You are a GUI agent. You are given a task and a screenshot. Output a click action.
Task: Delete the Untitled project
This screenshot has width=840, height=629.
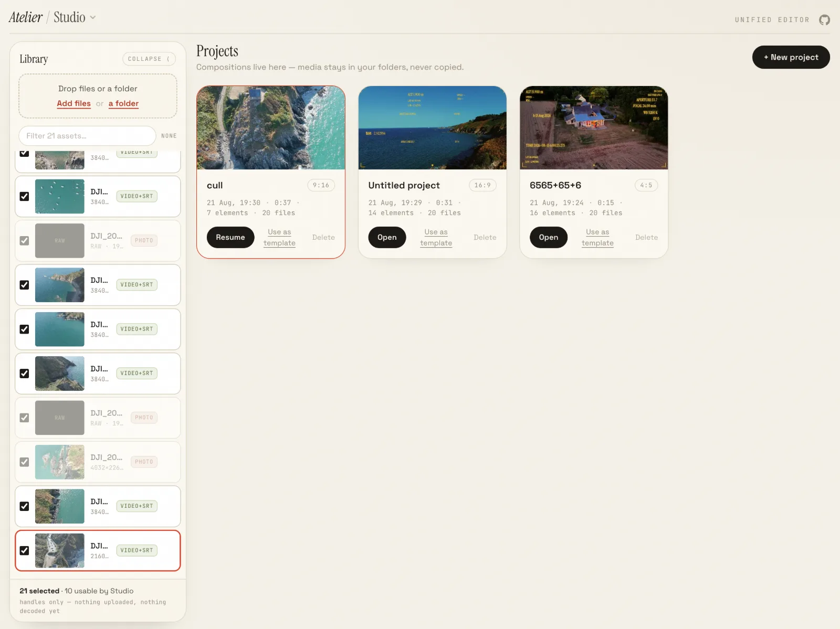pos(485,237)
